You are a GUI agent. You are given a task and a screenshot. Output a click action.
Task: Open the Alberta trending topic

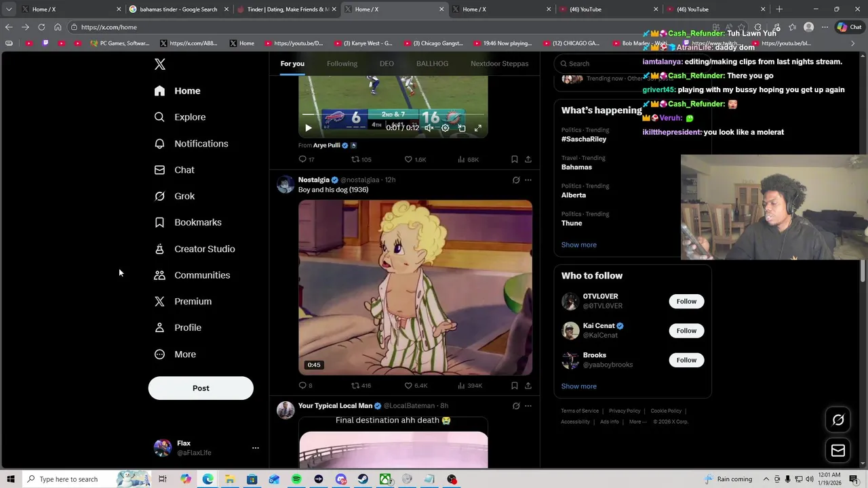[x=574, y=195]
